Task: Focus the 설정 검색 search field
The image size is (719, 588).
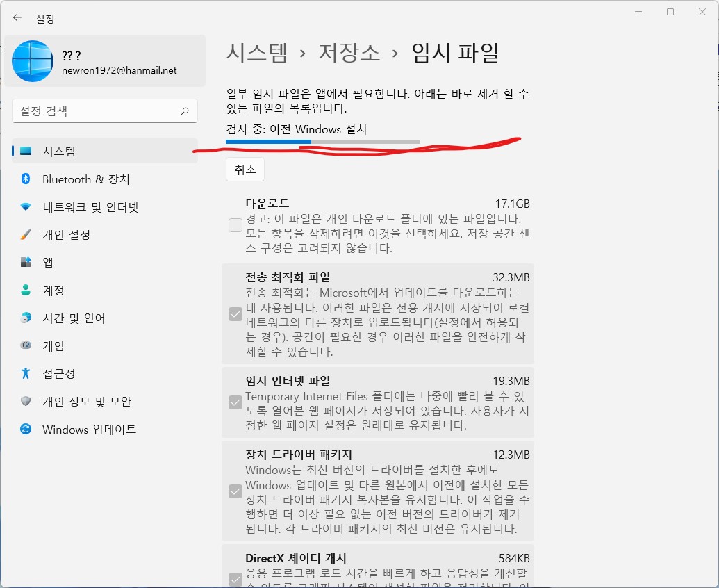Action: 104,111
